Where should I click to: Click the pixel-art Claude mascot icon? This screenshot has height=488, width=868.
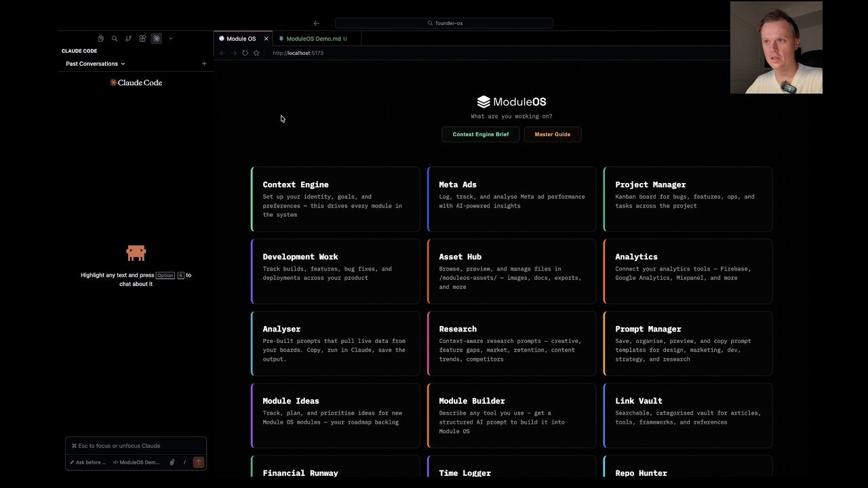click(136, 253)
